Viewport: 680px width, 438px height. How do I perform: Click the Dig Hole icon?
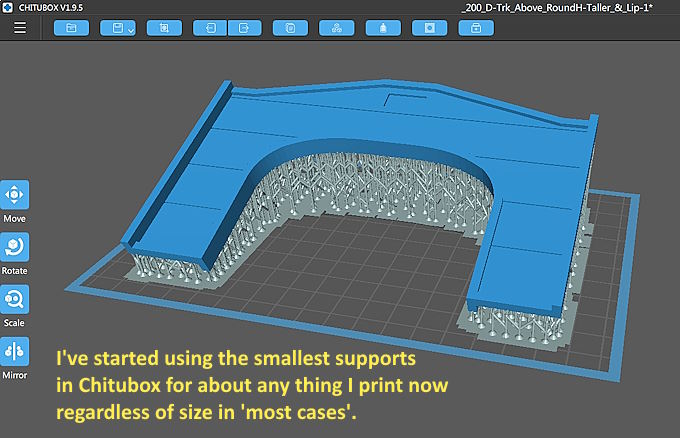(429, 28)
